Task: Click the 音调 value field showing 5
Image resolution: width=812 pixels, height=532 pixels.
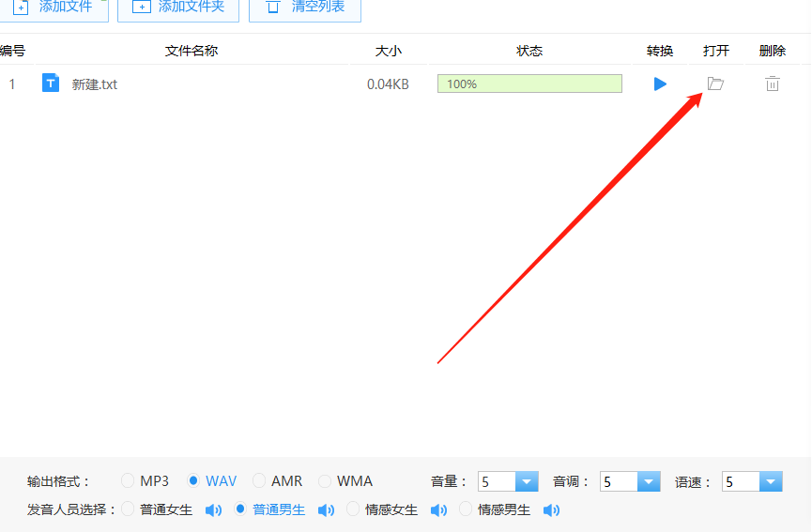Action: pos(619,481)
